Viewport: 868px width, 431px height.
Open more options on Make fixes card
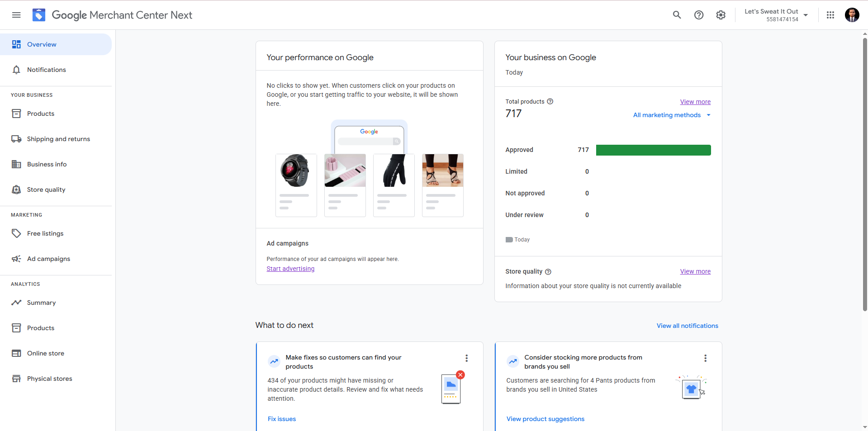466,358
